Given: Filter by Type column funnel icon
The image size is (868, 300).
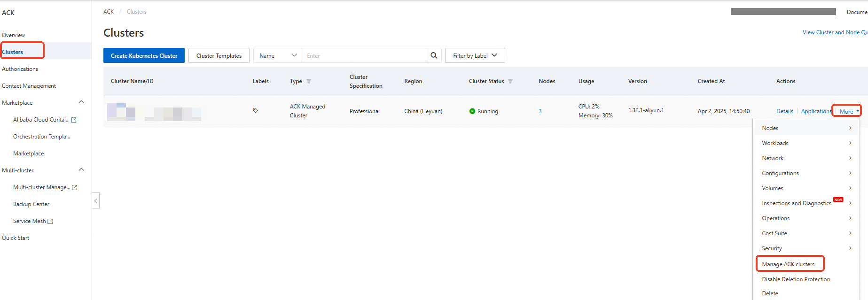Looking at the screenshot, I should point(309,81).
